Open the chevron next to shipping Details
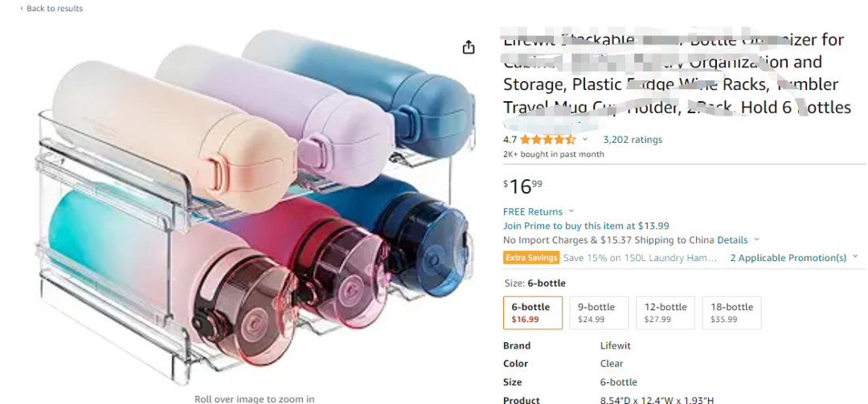Screen dimensions: 868x404 point(756,240)
